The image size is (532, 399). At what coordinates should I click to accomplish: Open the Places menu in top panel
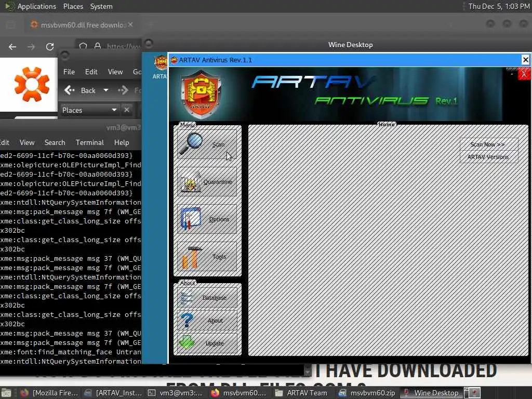(73, 6)
